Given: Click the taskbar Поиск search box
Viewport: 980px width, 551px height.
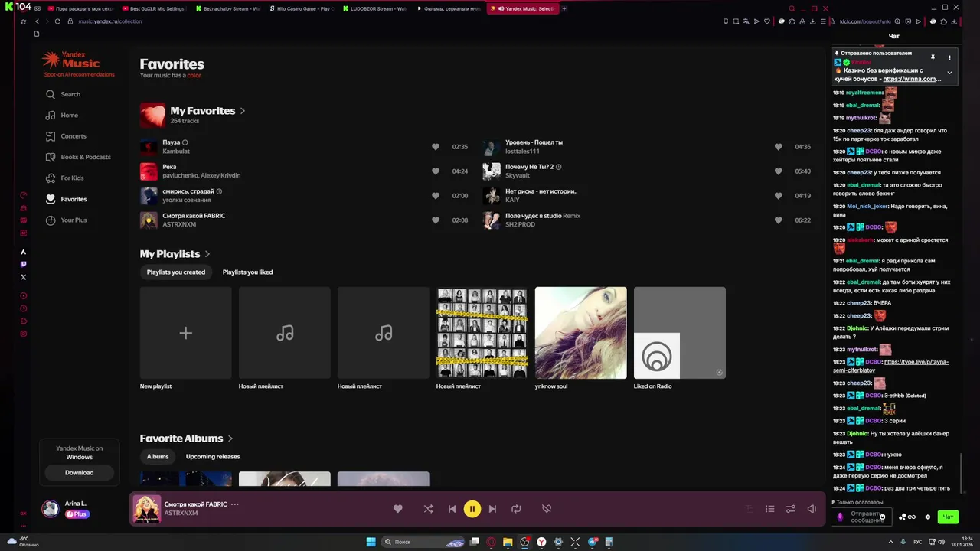Looking at the screenshot, I should [423, 542].
